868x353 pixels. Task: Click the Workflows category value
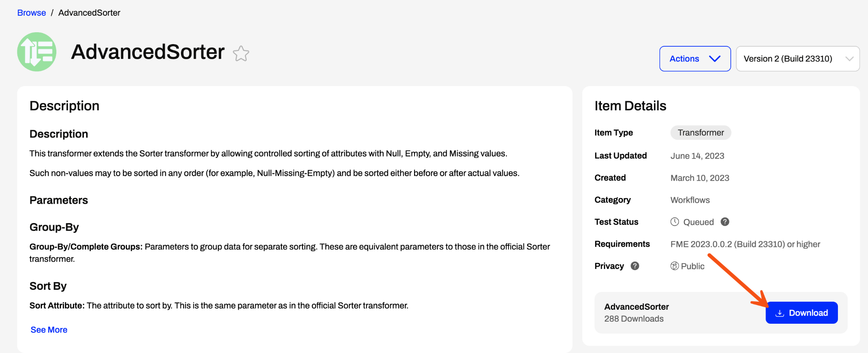[690, 200]
